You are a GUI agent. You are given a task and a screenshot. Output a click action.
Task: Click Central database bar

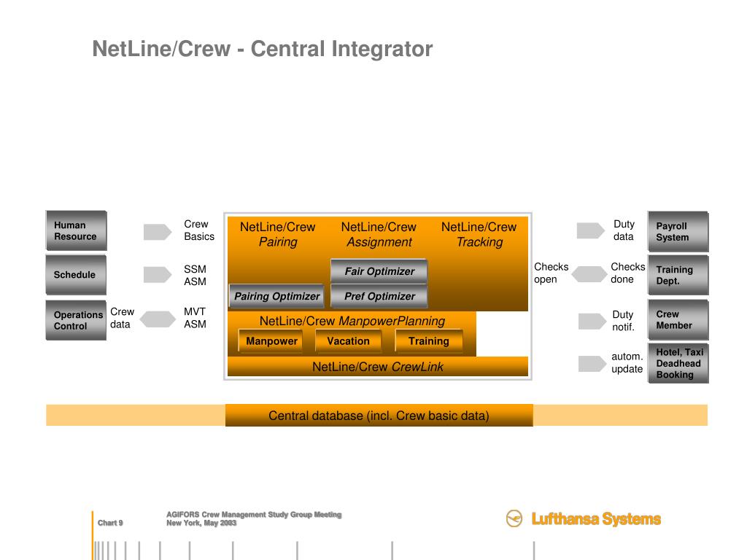pos(379,415)
